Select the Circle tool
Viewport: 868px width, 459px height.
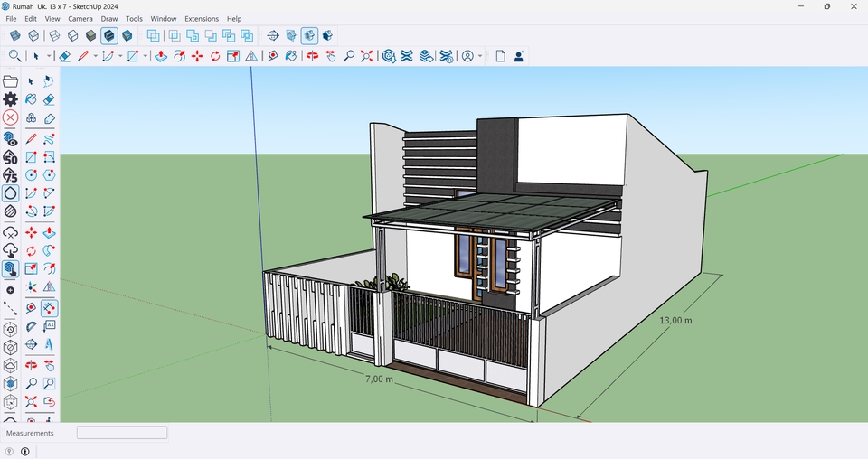pos(31,175)
